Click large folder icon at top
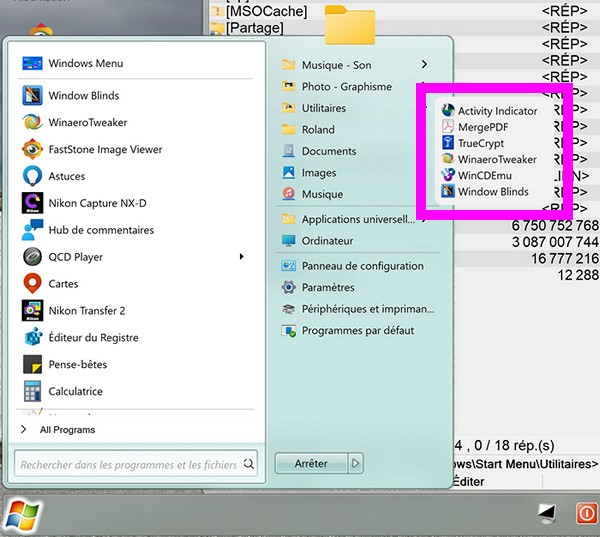Screen dimensions: 600x537 tap(349, 25)
